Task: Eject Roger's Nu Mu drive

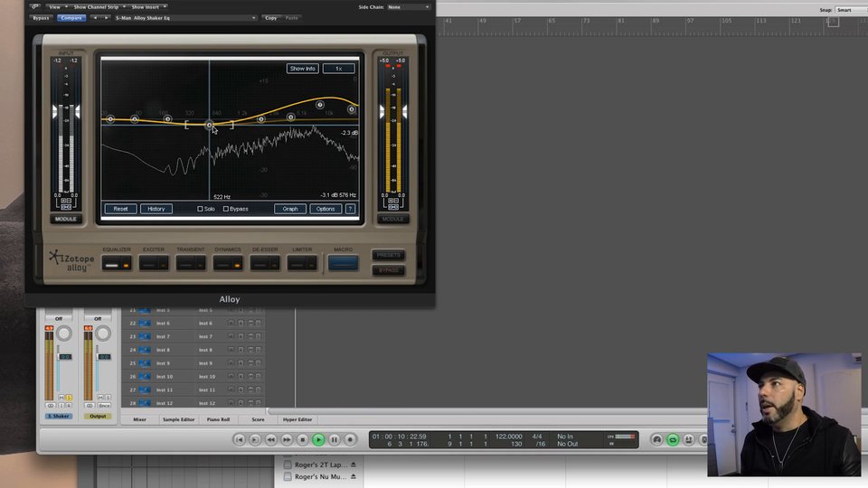Action: click(354, 476)
